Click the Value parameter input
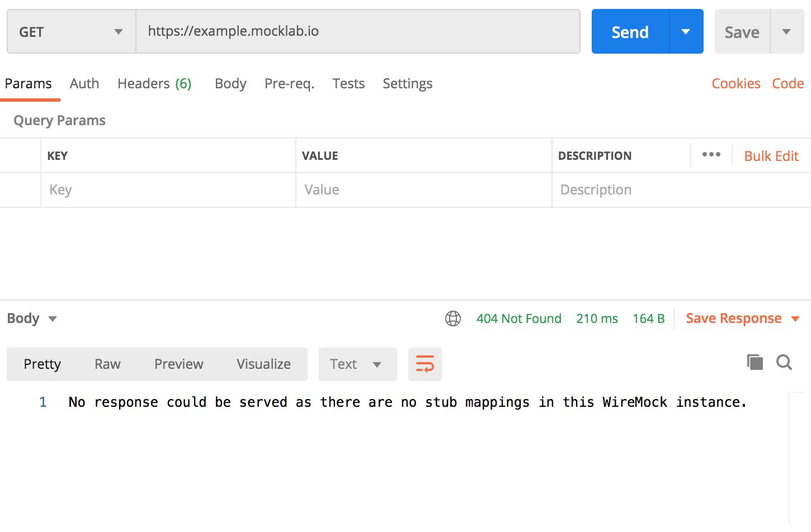811x532 pixels. 424,190
